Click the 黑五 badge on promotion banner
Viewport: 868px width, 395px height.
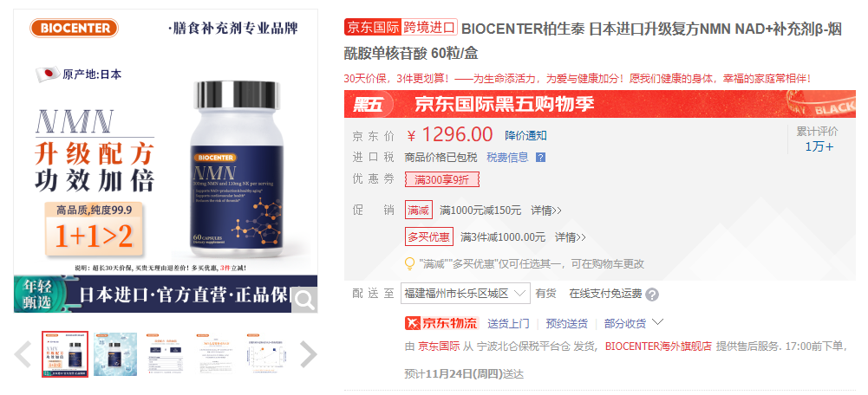click(x=369, y=105)
